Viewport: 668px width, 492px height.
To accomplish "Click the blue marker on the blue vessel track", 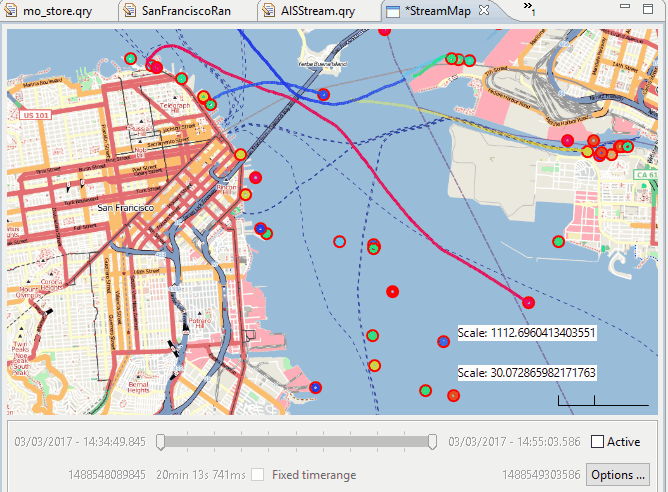I will (x=323, y=94).
